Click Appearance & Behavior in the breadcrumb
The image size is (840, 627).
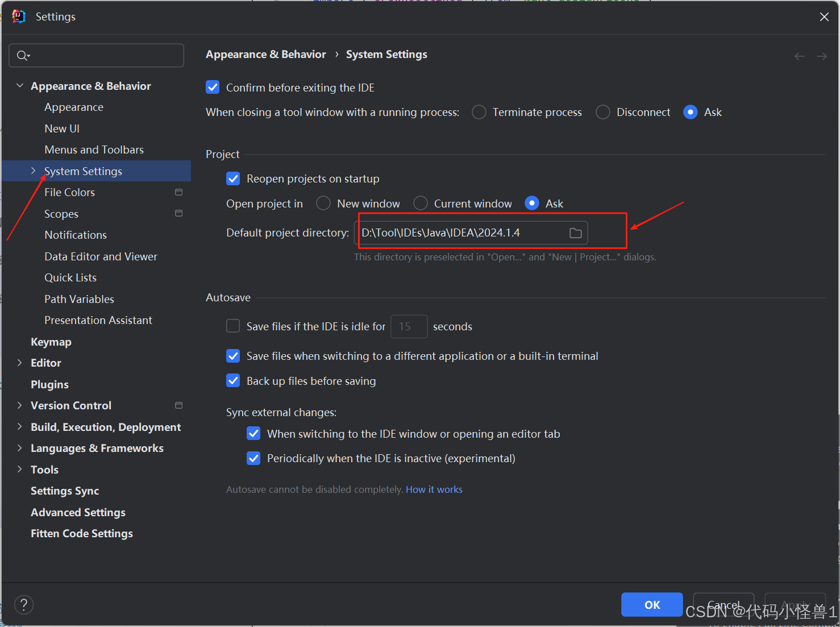point(266,54)
